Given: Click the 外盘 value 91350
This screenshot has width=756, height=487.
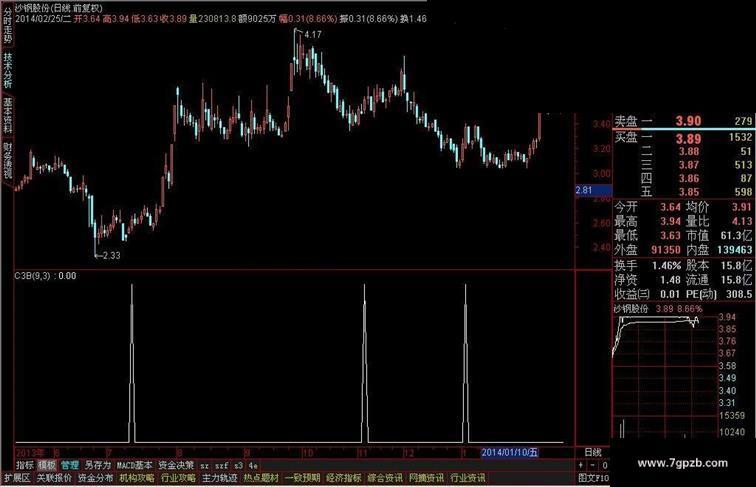Looking at the screenshot, I should click(666, 250).
